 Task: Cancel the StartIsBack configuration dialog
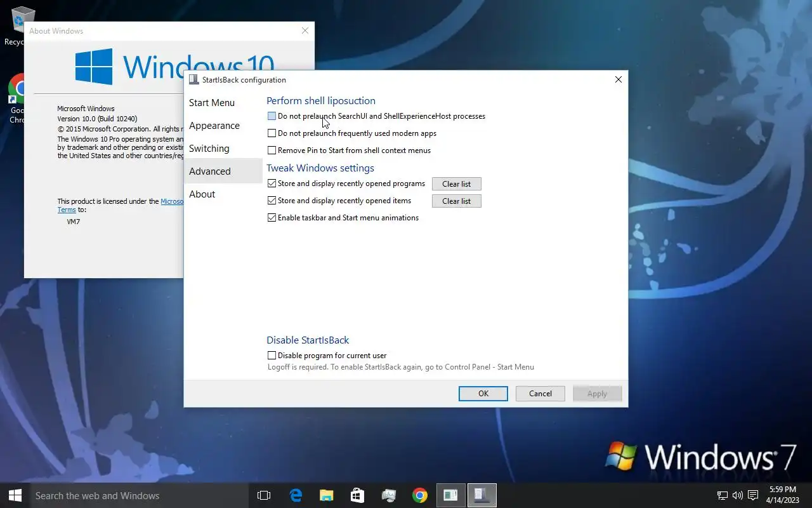click(540, 394)
